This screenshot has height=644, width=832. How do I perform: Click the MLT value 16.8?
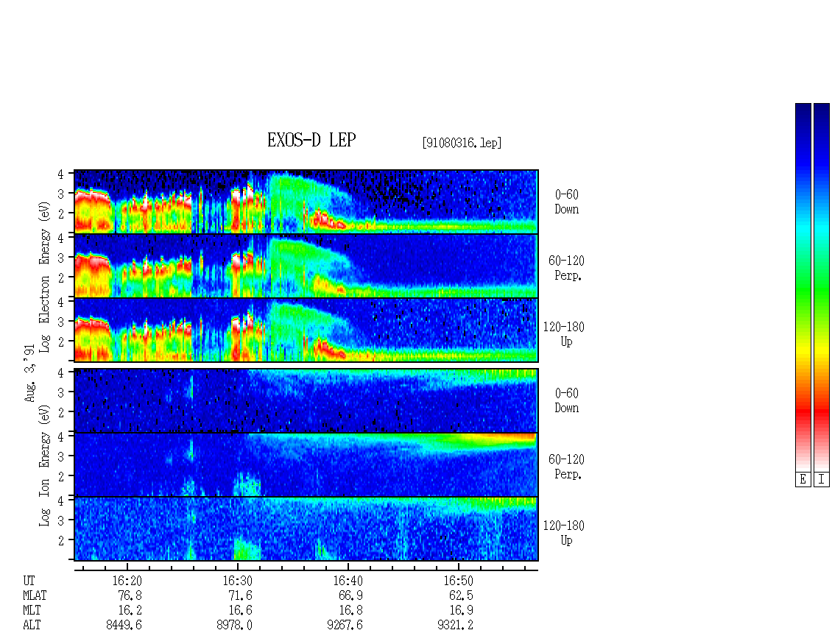pos(350,611)
